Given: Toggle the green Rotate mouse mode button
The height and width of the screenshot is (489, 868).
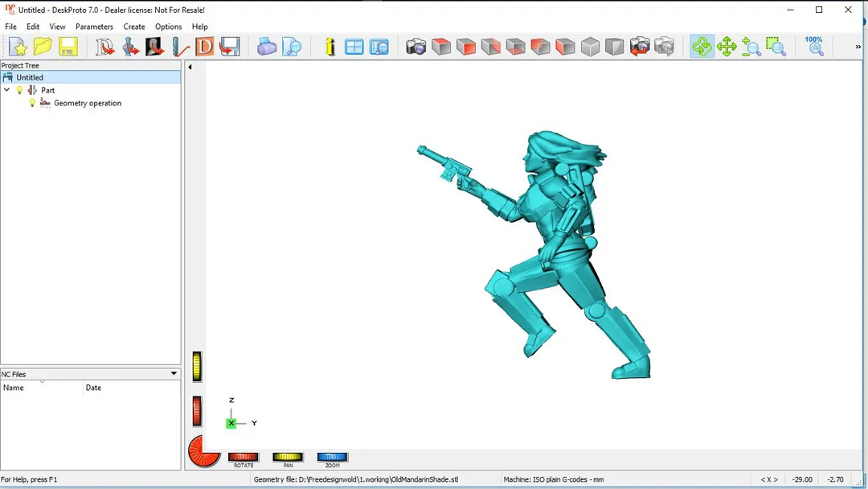Looking at the screenshot, I should pyautogui.click(x=702, y=47).
